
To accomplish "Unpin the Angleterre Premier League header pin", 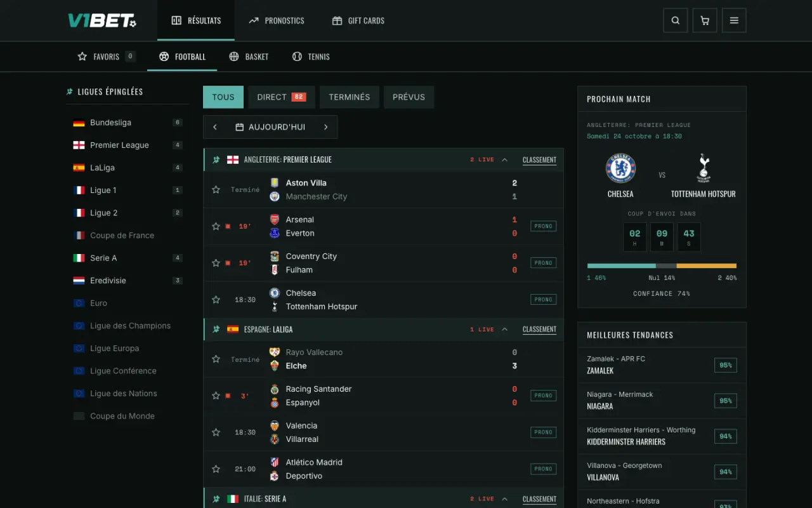I will (x=216, y=159).
